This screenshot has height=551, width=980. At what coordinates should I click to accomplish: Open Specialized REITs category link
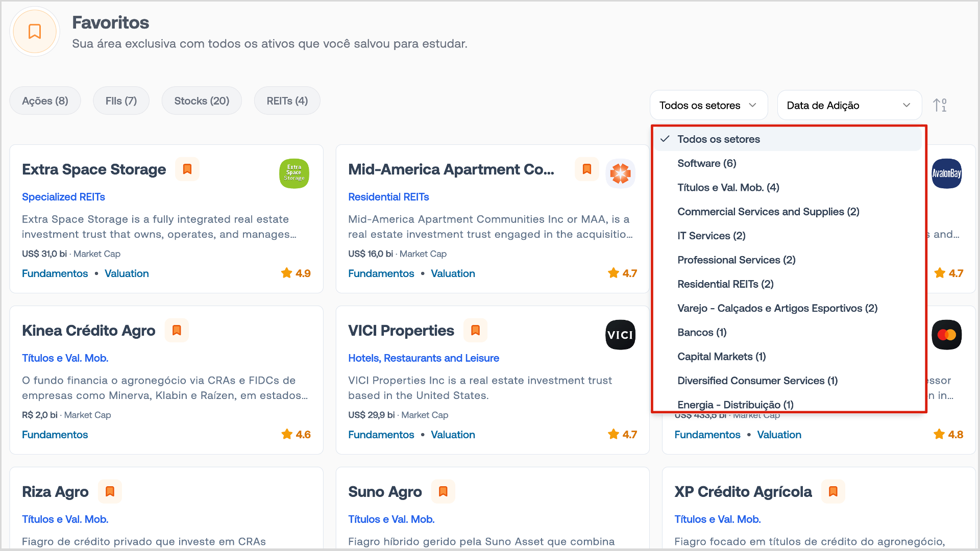pos(63,197)
